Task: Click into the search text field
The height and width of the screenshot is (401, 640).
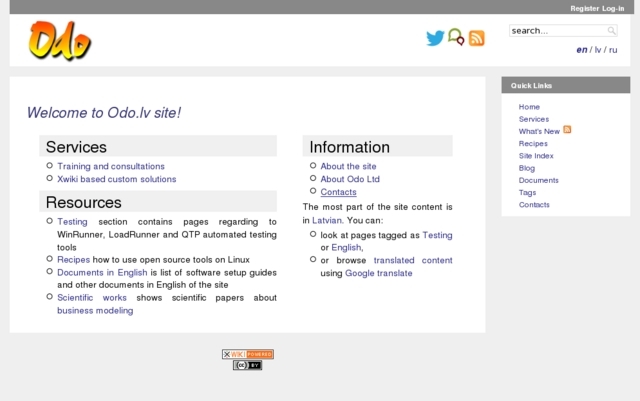Action: (557, 31)
